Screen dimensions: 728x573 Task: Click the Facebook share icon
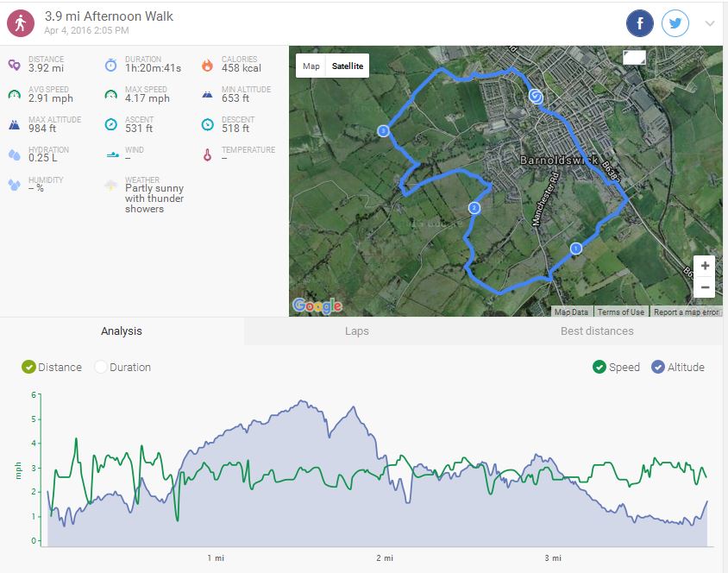(640, 23)
